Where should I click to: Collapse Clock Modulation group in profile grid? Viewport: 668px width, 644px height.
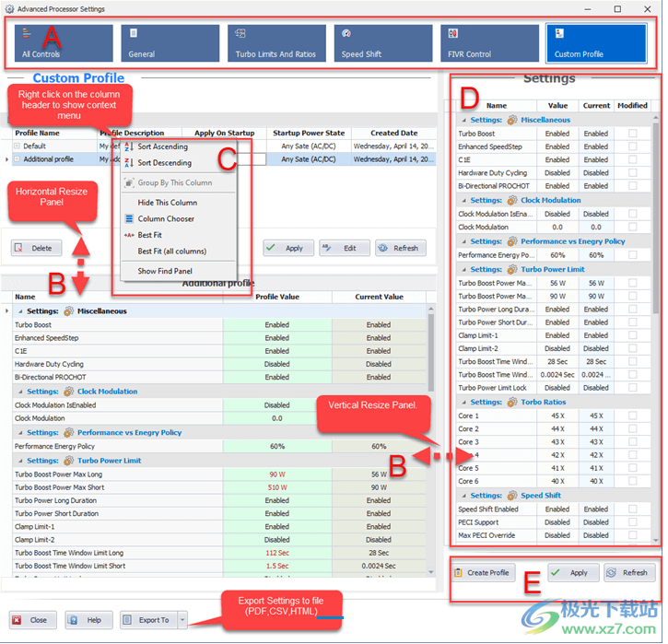coord(20,392)
